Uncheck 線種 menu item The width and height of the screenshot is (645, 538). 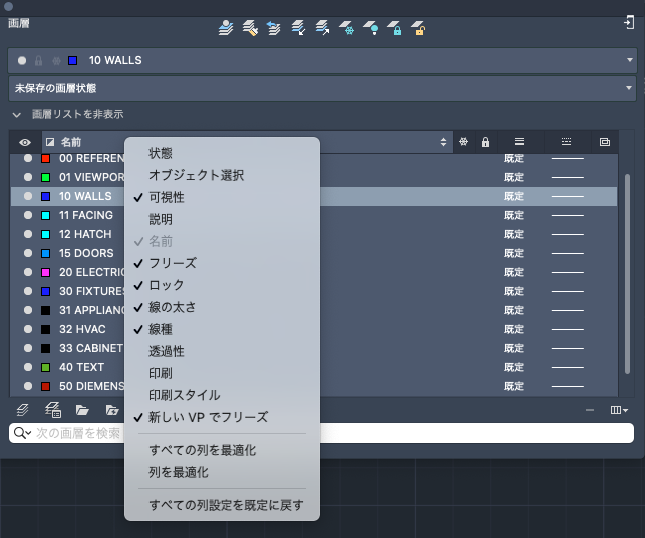tap(222, 329)
